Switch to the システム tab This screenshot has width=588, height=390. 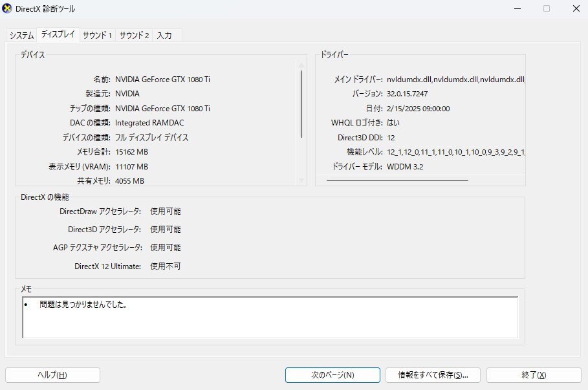pos(20,35)
